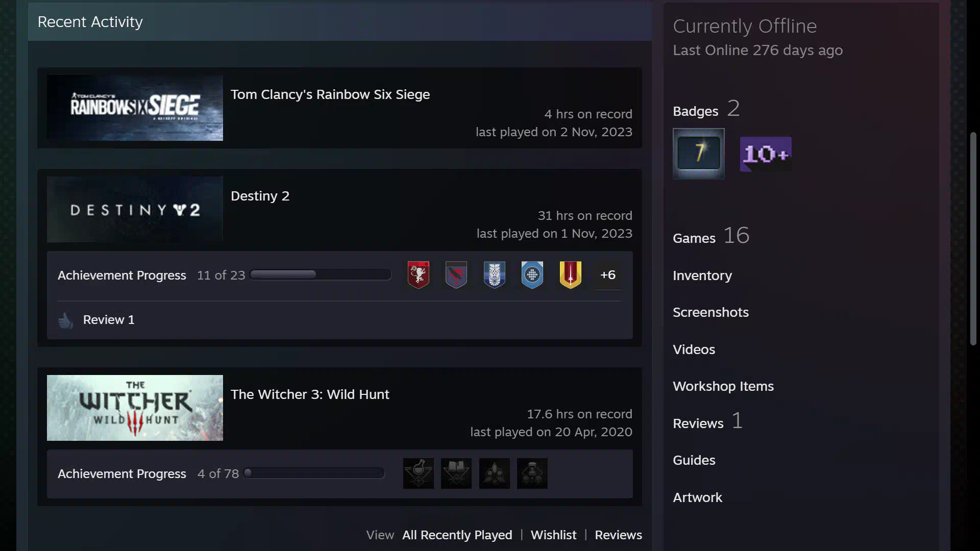This screenshot has height=551, width=980.
Task: Open the blue-and-white Destiny 2 achievement emblem
Action: point(494,275)
